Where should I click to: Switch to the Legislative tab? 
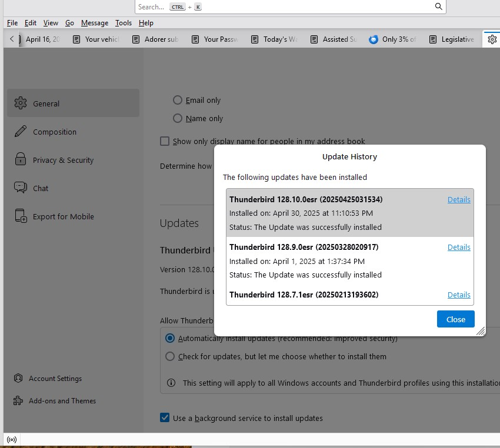click(452, 39)
